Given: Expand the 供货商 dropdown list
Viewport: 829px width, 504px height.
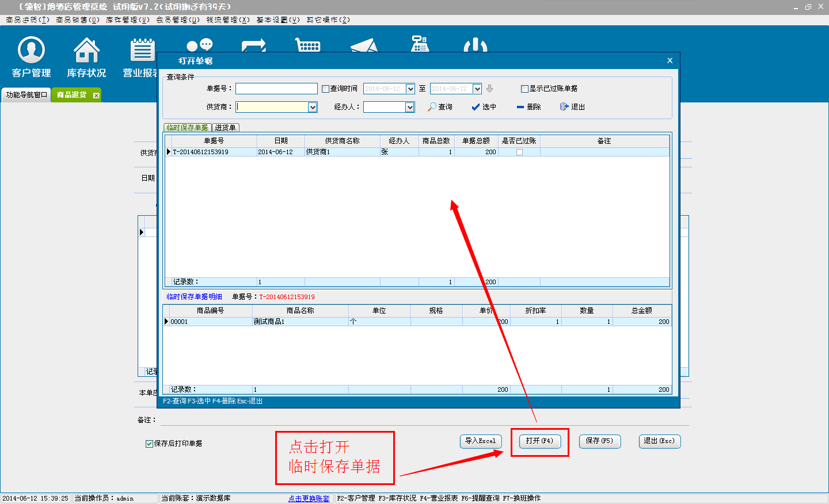Looking at the screenshot, I should tap(313, 107).
